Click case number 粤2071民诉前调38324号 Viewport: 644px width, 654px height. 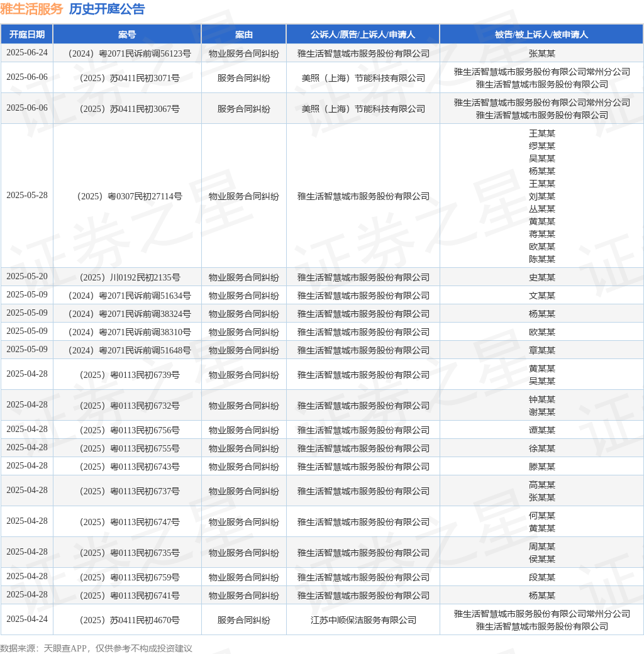tap(130, 314)
